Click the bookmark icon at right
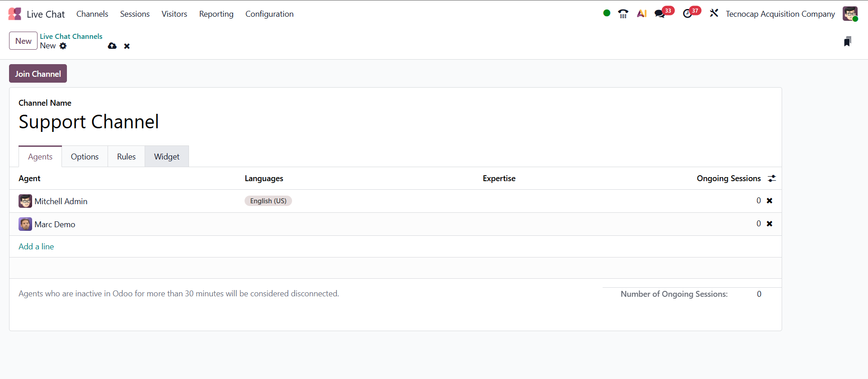 pos(847,42)
